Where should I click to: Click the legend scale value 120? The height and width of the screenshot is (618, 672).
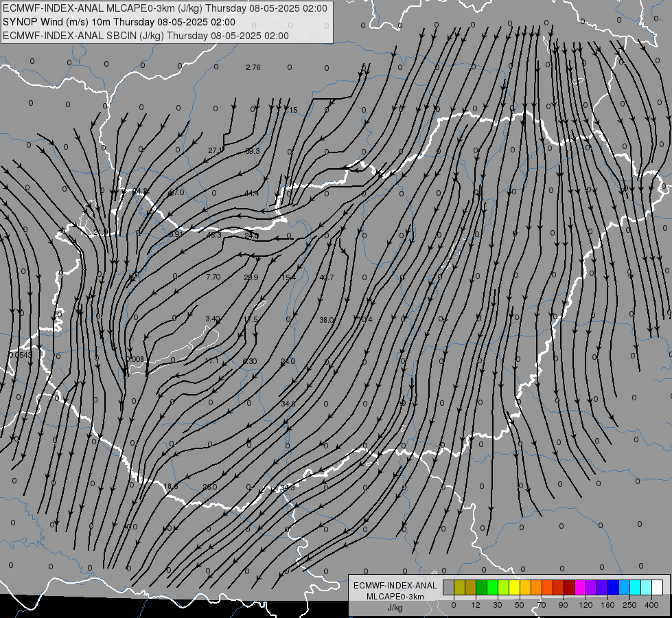[x=586, y=605]
